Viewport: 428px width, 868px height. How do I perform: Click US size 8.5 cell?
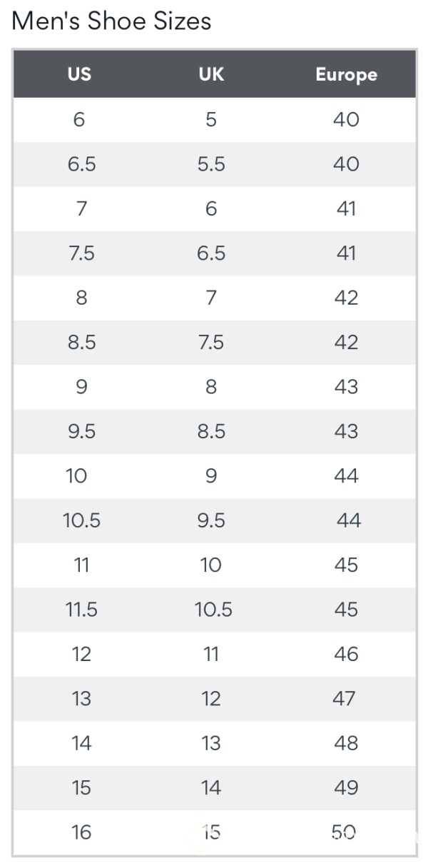(x=81, y=343)
